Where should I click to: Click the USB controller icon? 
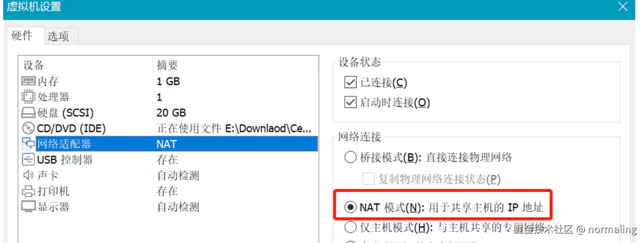click(28, 160)
